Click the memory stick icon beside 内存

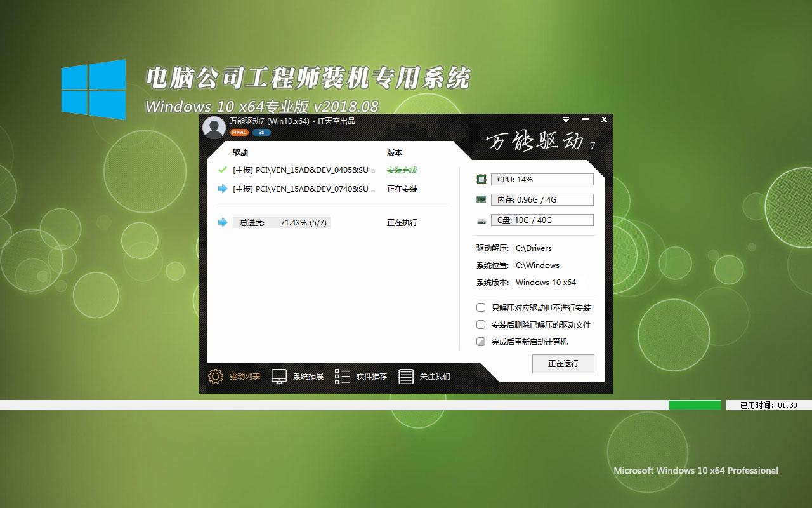pyautogui.click(x=480, y=199)
